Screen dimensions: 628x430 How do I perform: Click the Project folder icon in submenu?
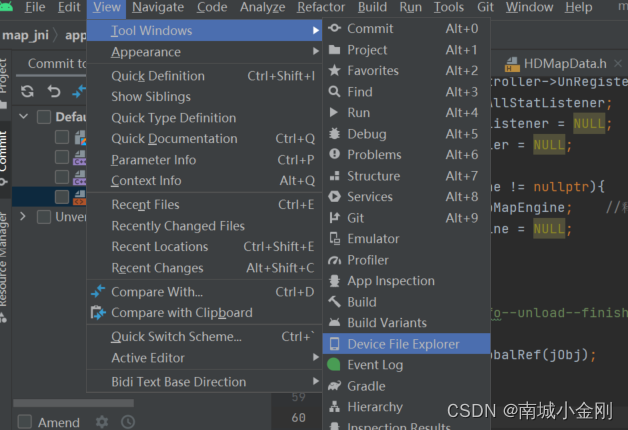(334, 50)
